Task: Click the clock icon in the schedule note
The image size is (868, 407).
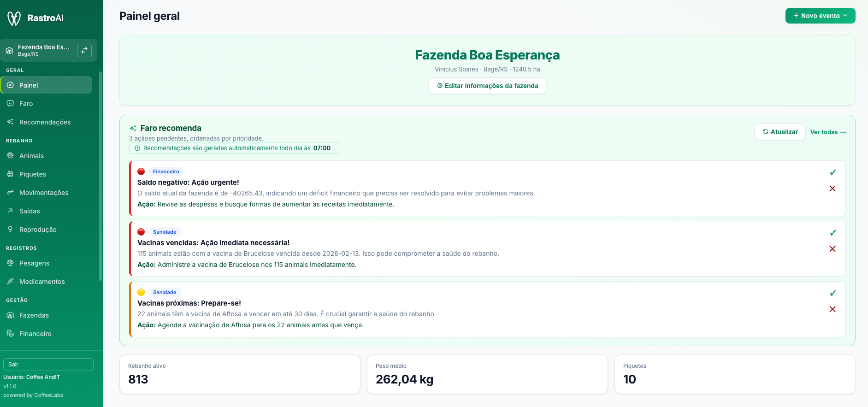Action: (x=137, y=148)
